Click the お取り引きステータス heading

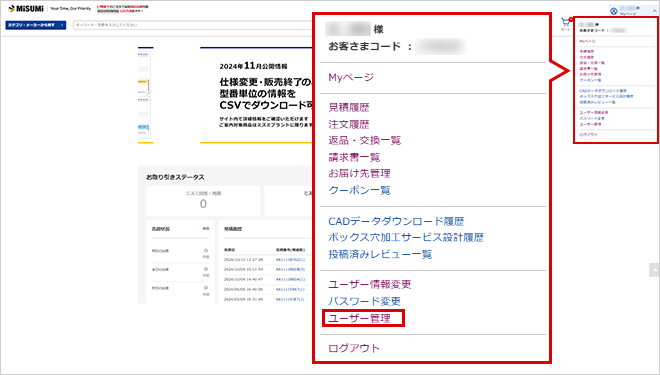pyautogui.click(x=175, y=177)
